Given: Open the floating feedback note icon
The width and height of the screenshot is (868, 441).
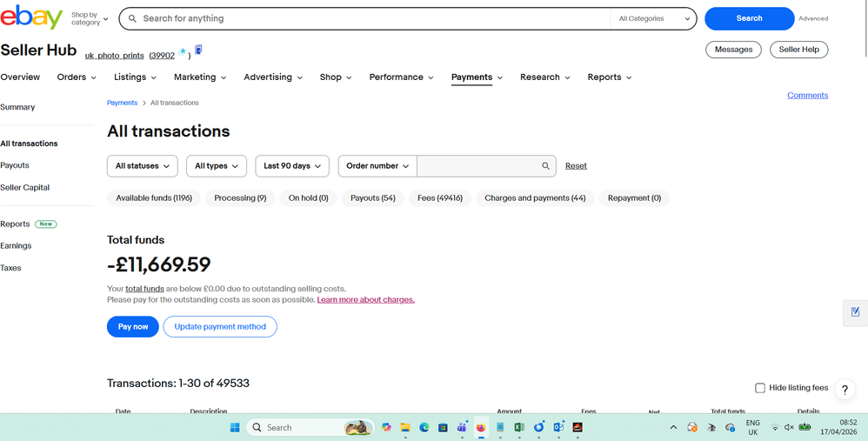Looking at the screenshot, I should pos(855,312).
